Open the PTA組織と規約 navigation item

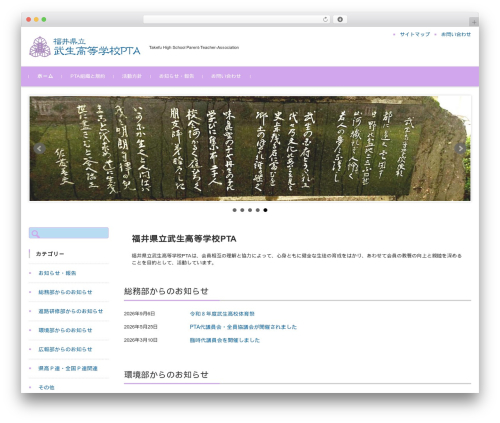click(x=87, y=76)
